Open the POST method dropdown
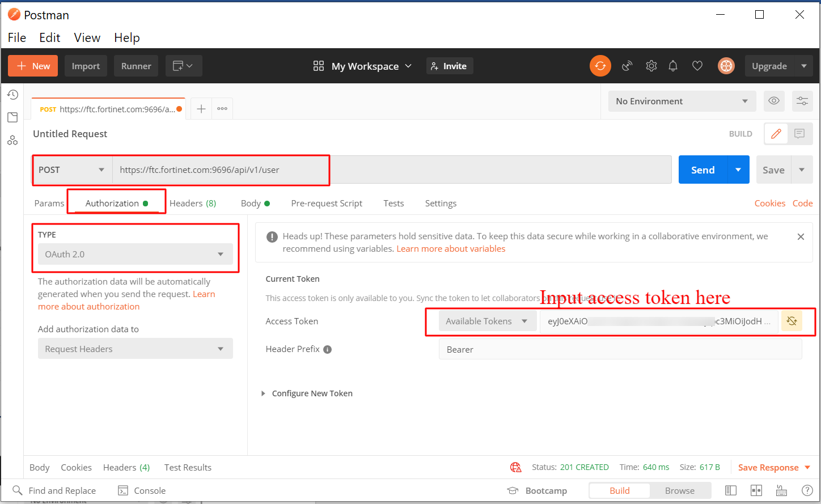821x504 pixels. (72, 170)
